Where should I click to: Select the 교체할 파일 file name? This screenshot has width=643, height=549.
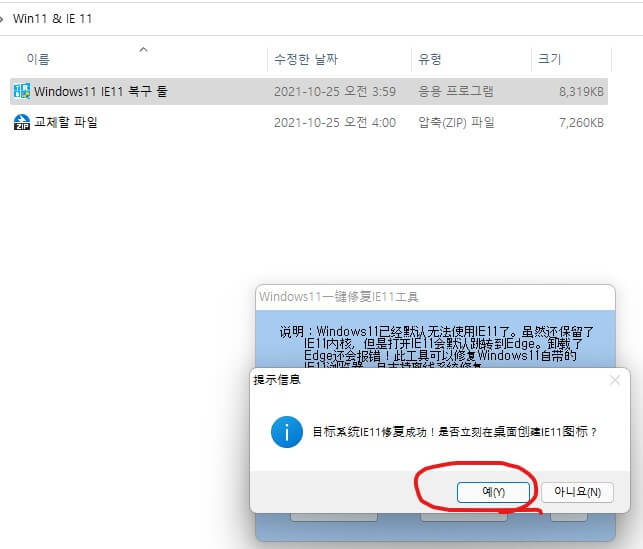pos(66,122)
